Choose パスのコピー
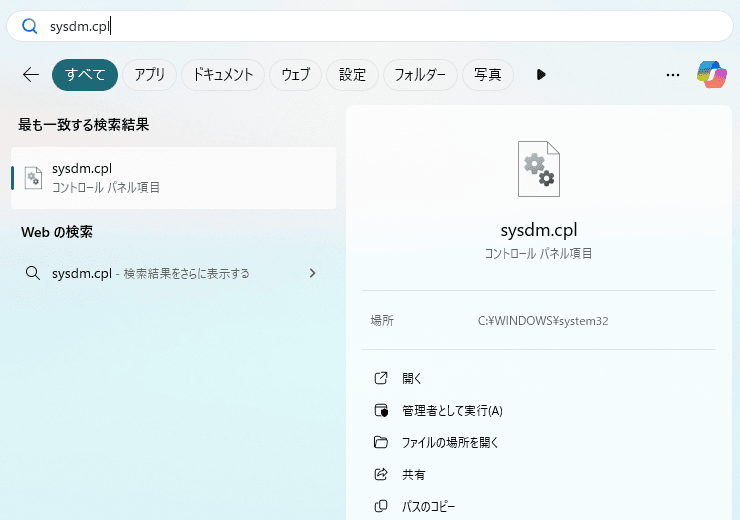Screen dimensions: 740x520 (429, 507)
